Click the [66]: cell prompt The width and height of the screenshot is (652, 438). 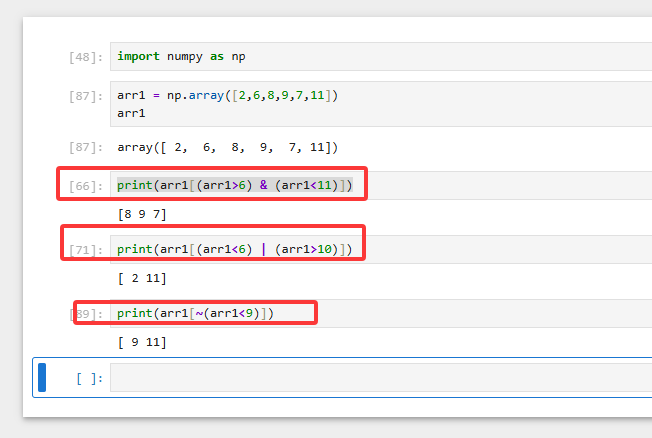coord(86,186)
